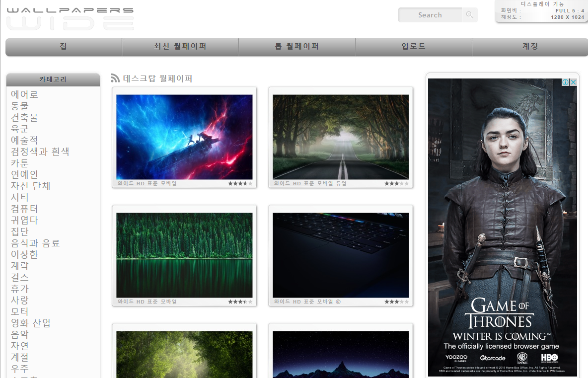Open the 귀엽다 category
Viewport: 588px width, 378px height.
pos(24,220)
